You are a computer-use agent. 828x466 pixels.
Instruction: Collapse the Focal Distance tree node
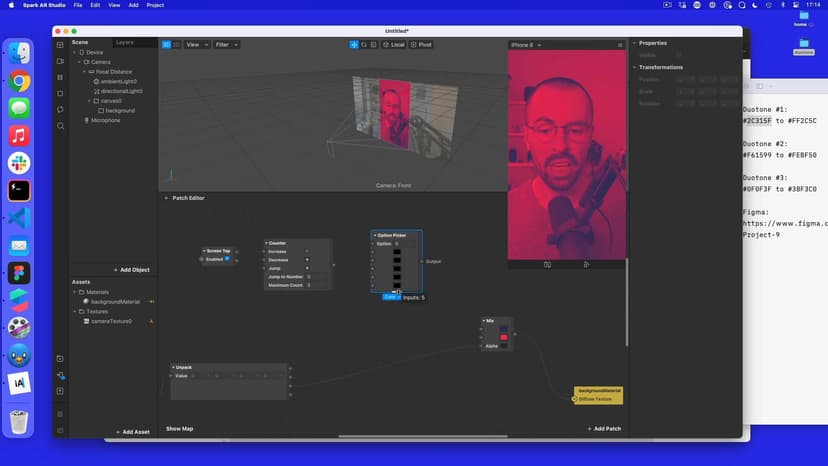pos(84,71)
